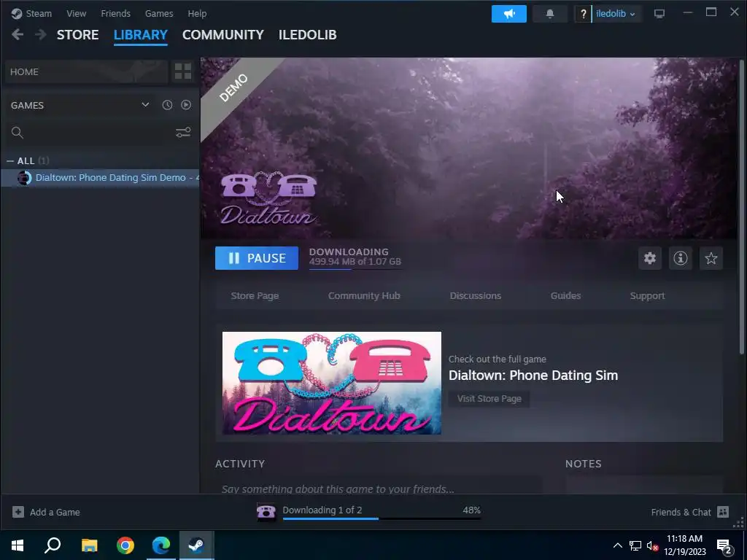Click the Visit Store Page button

[x=489, y=399]
